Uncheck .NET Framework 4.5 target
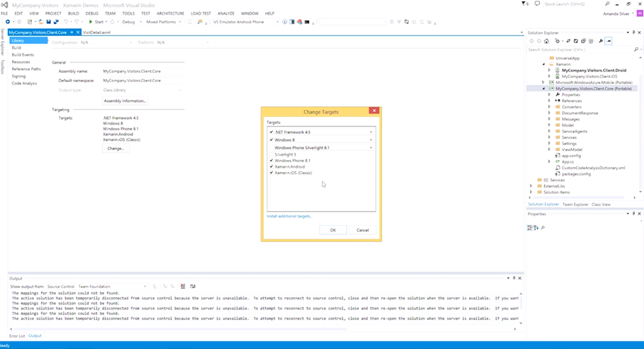 click(271, 132)
